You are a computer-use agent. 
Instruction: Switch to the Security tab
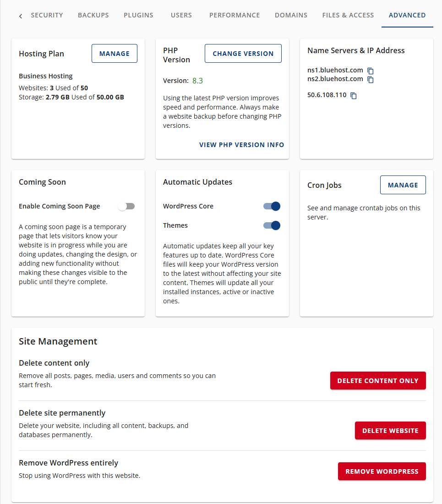coord(47,15)
